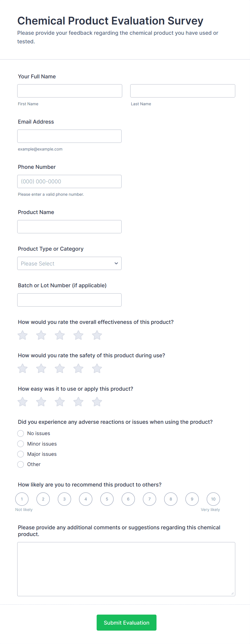Choose Minor issues radio button
This screenshot has height=644, width=250.
pyautogui.click(x=21, y=444)
